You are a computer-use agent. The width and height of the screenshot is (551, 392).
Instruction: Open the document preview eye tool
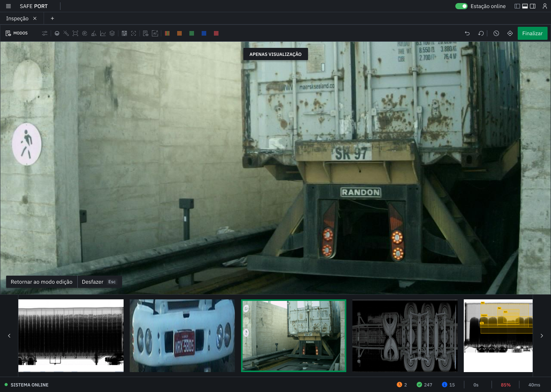[x=146, y=33]
